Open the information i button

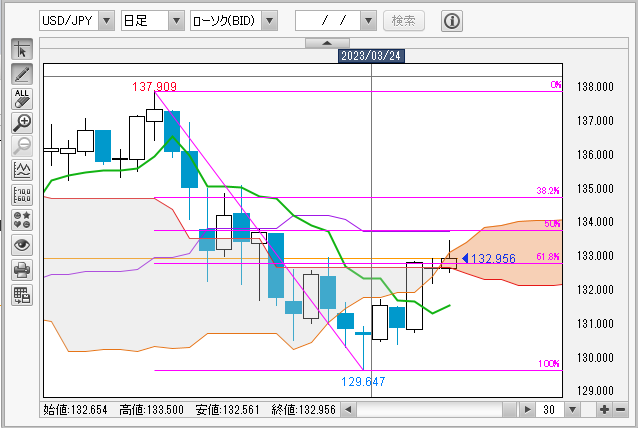point(452,21)
